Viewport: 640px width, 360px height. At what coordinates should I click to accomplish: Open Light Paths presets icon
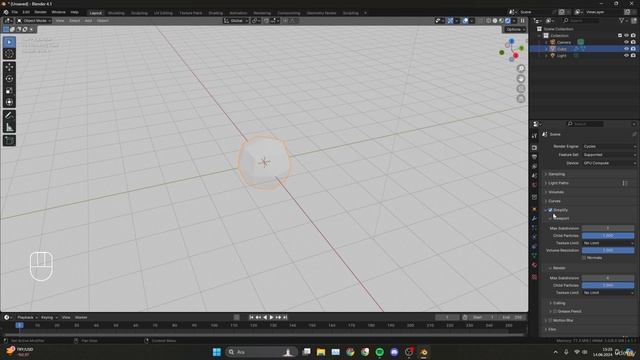click(625, 183)
